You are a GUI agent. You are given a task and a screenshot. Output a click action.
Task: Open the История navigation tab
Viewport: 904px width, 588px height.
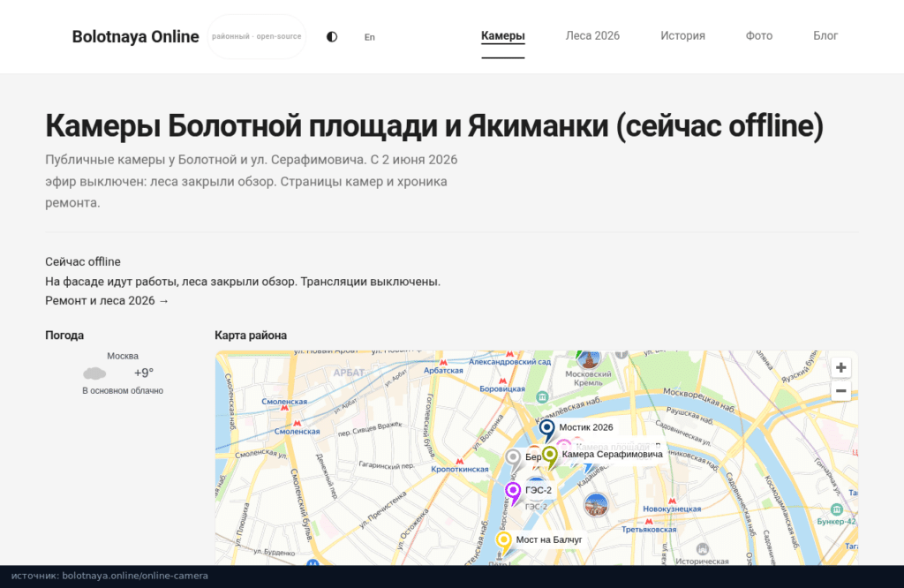point(682,35)
